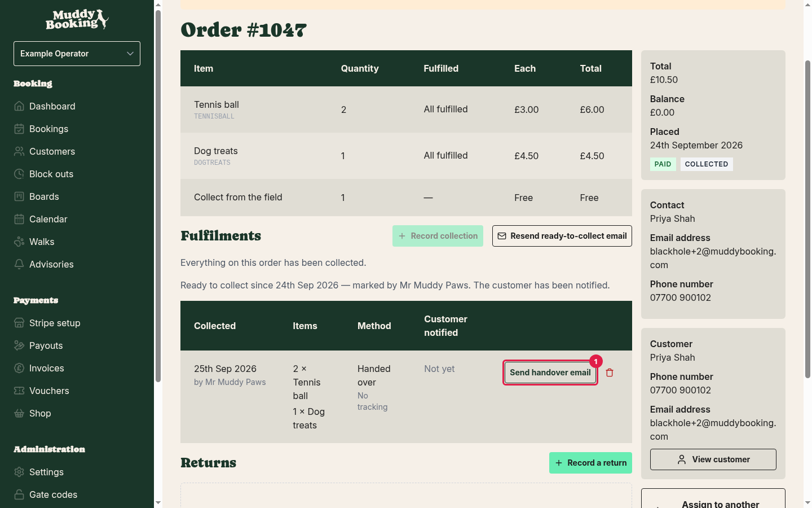Click the Not yet notified status
The width and height of the screenshot is (812, 508).
point(439,369)
